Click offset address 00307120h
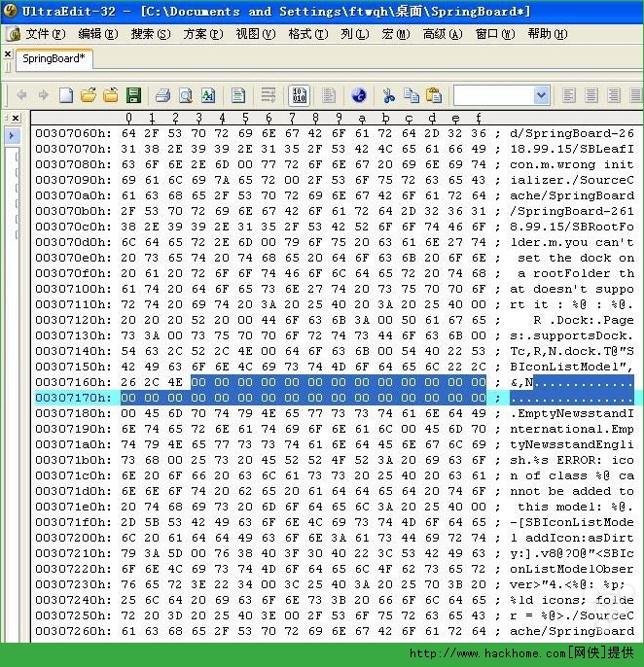The height and width of the screenshot is (667, 644). coord(73,320)
